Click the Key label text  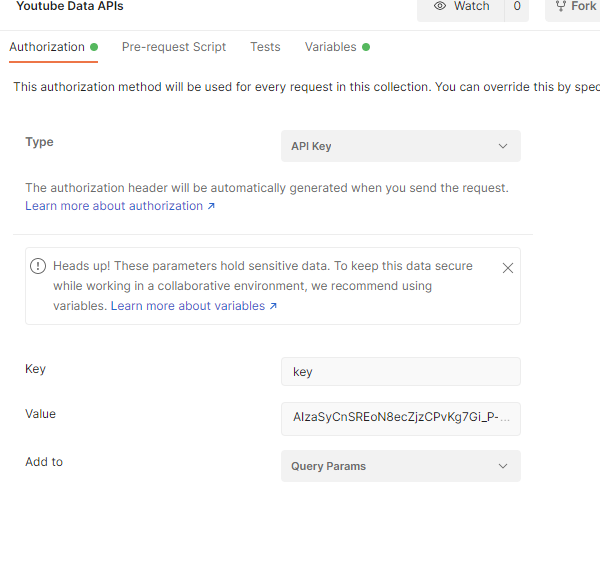[36, 369]
